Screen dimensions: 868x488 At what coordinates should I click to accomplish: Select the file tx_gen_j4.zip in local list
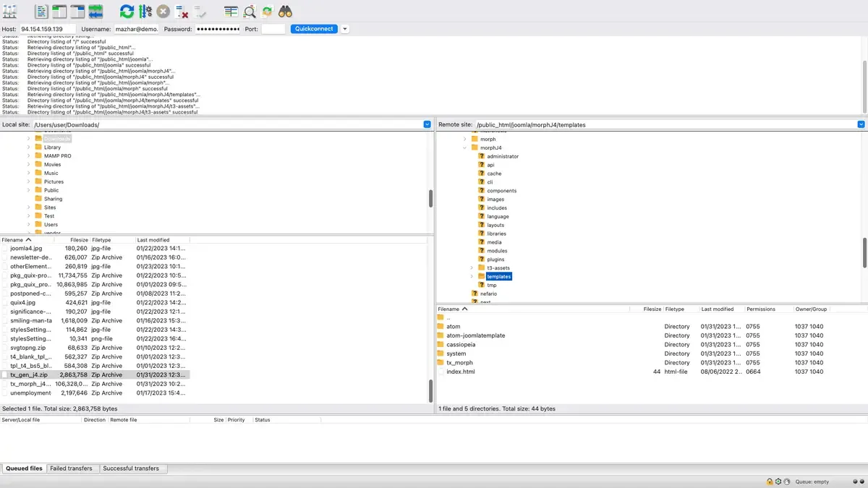pos(95,375)
